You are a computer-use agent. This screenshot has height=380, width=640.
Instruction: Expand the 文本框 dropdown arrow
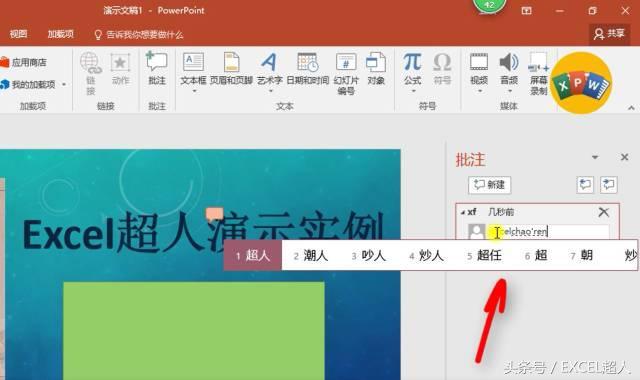click(x=194, y=91)
